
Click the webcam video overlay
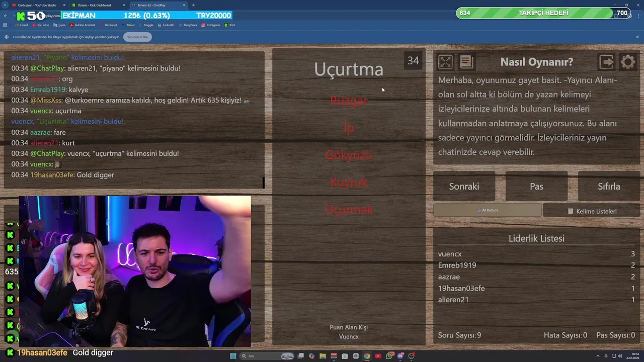pyautogui.click(x=135, y=271)
